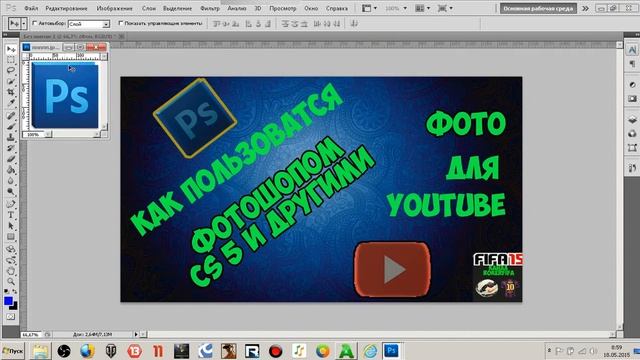Reset default foreground and background colors

click(x=6, y=291)
